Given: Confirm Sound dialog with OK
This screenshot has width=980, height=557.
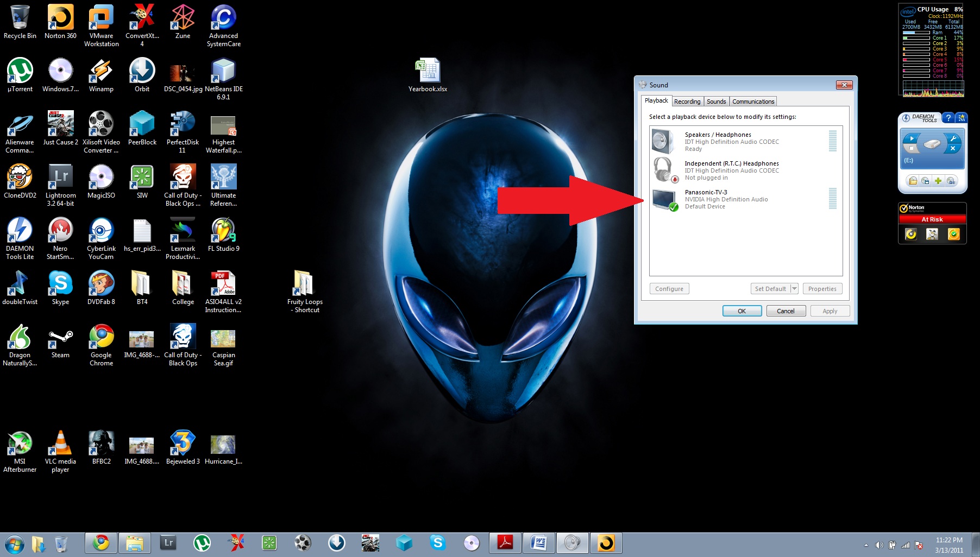Looking at the screenshot, I should coord(742,311).
